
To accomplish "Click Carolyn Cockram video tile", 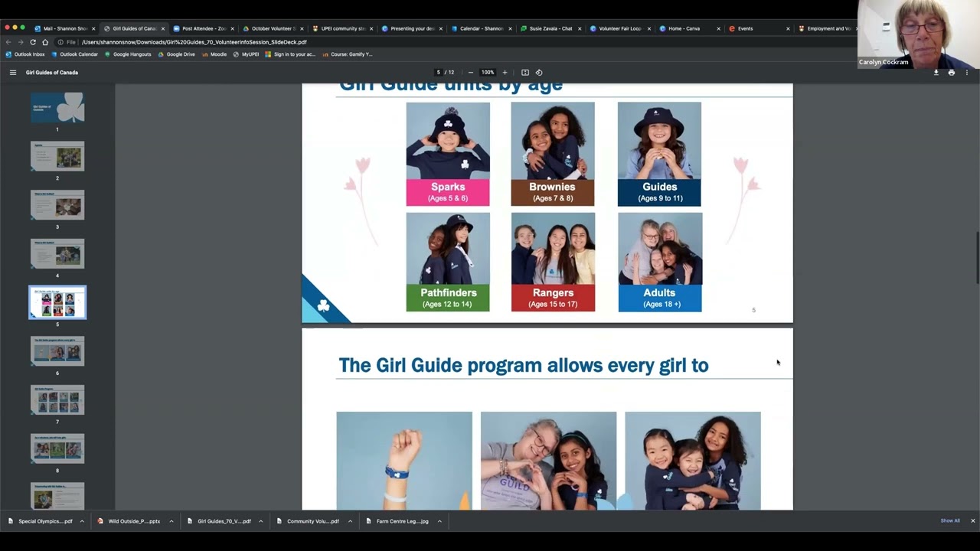I will [x=918, y=34].
